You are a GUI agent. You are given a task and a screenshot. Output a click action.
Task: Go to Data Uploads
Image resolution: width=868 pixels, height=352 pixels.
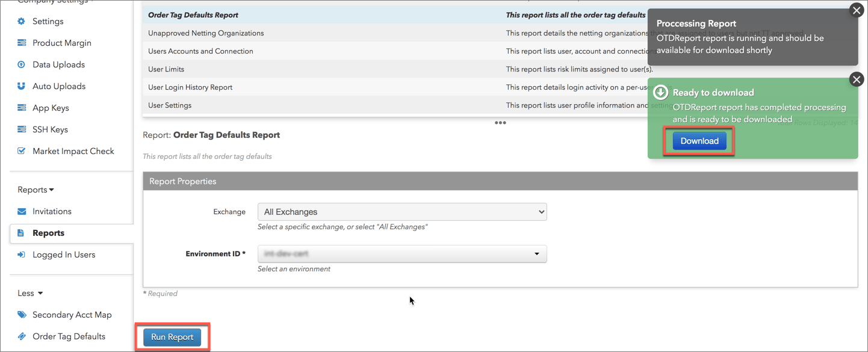coord(58,64)
